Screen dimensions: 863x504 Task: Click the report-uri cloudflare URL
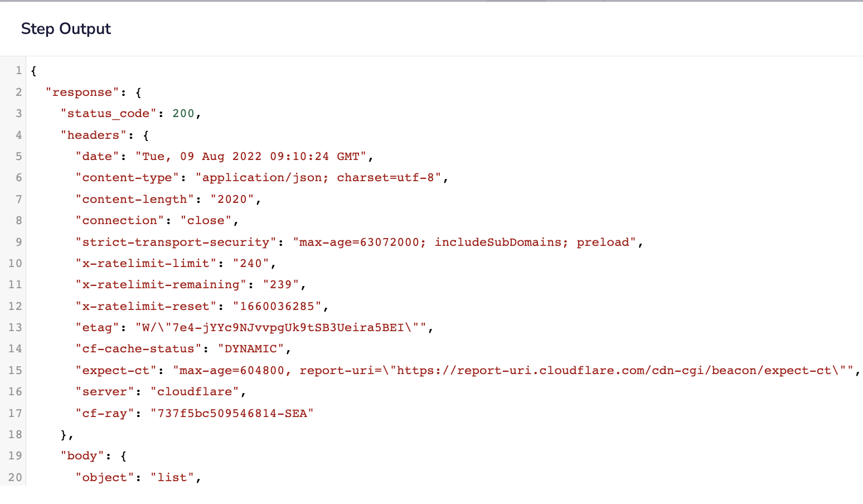[613, 371]
